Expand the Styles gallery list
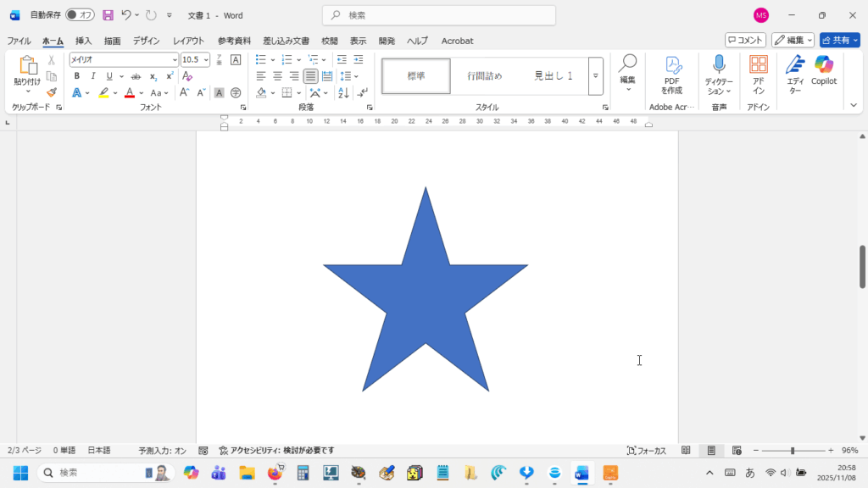Viewport: 868px width, 488px height. 596,76
